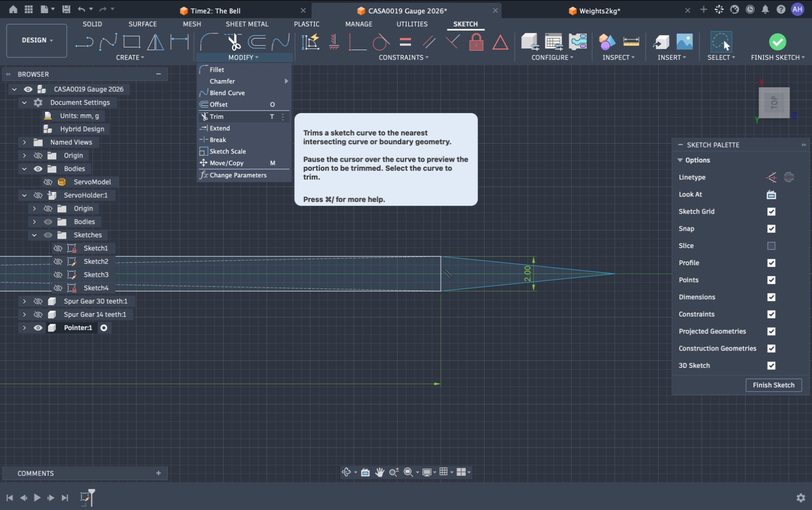Collapse the ServoHolder:1 component

(24, 195)
